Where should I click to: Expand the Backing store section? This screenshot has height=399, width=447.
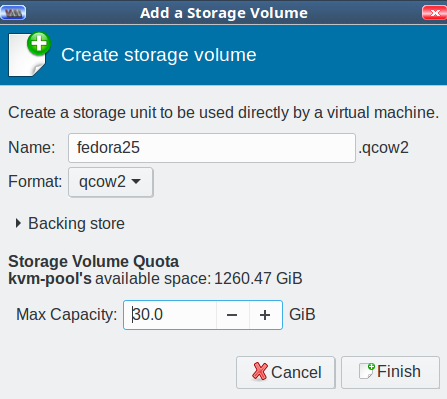(70, 223)
